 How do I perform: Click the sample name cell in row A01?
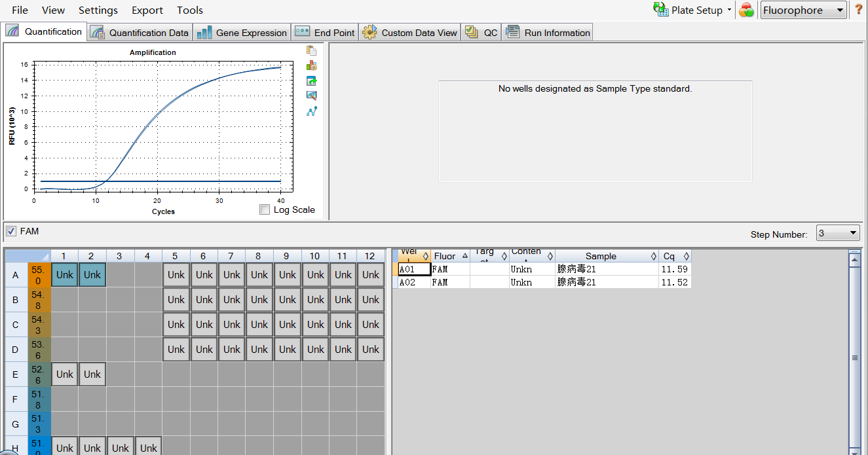point(607,269)
